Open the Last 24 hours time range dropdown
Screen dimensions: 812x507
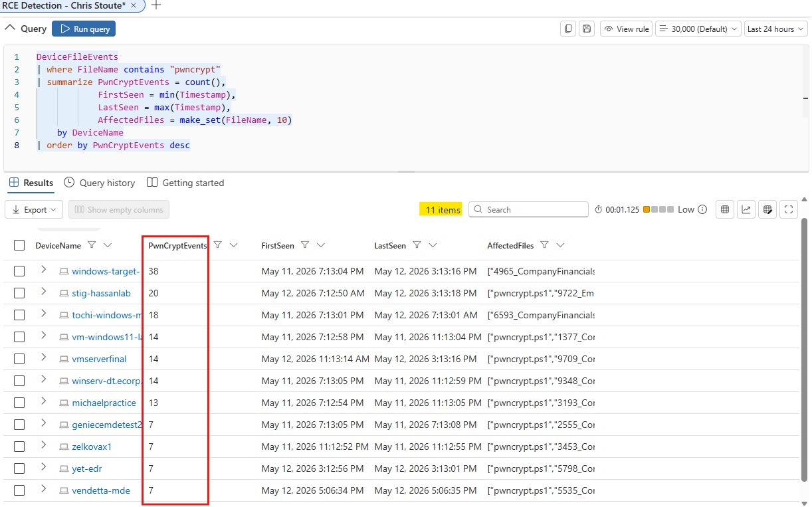point(775,29)
